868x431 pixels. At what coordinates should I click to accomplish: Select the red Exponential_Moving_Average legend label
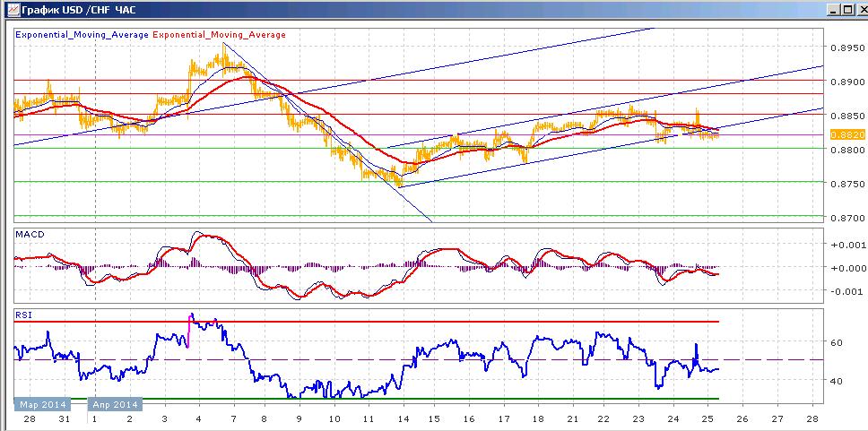click(x=219, y=34)
